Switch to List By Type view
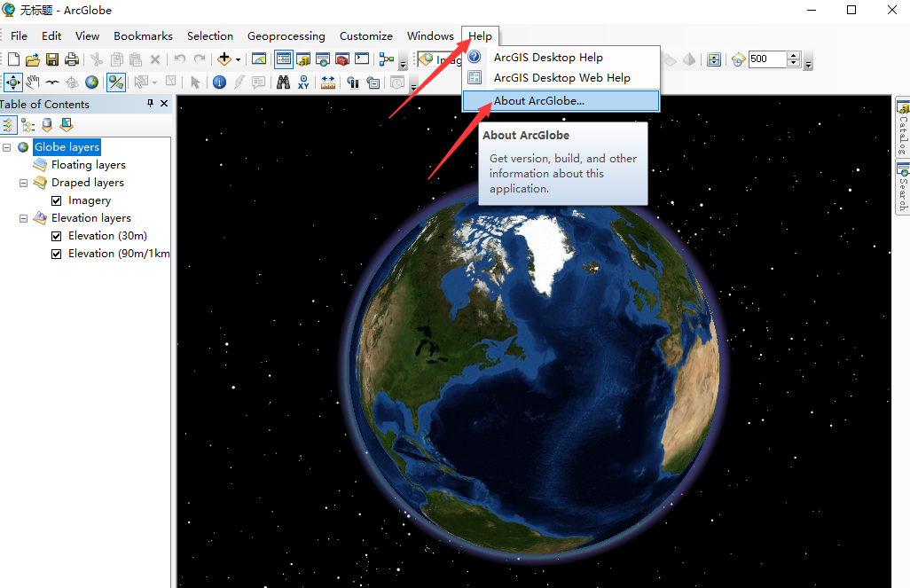910x588 pixels. (x=27, y=125)
